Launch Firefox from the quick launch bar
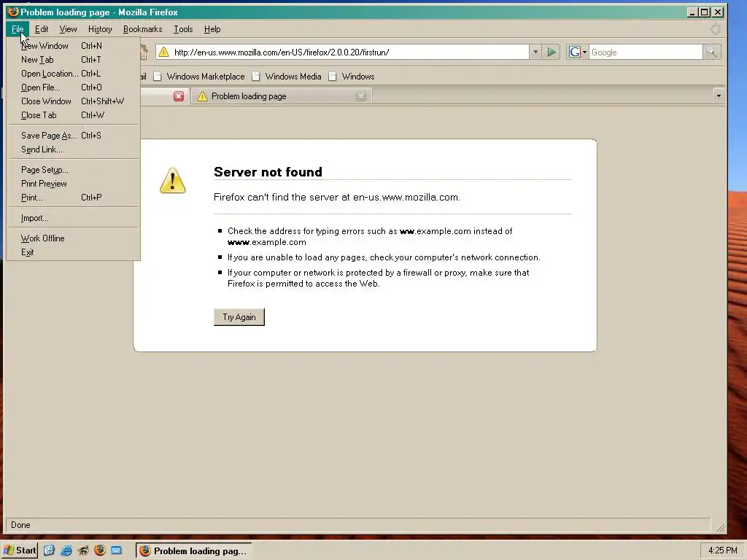 point(99,551)
